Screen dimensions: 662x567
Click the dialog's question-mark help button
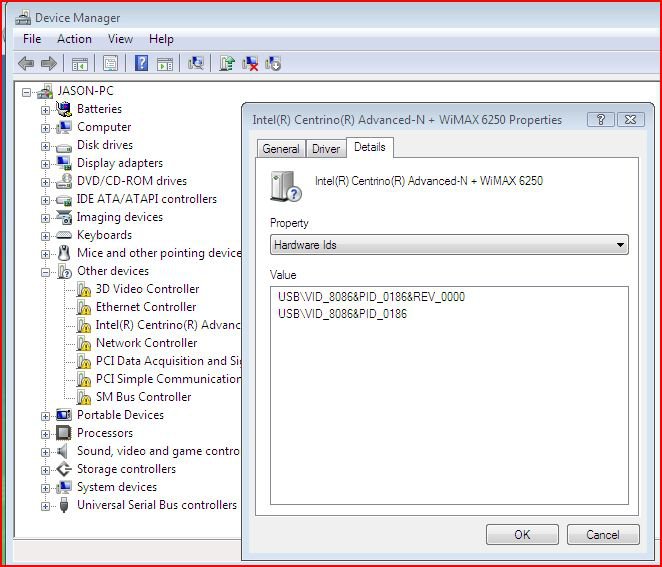[601, 119]
